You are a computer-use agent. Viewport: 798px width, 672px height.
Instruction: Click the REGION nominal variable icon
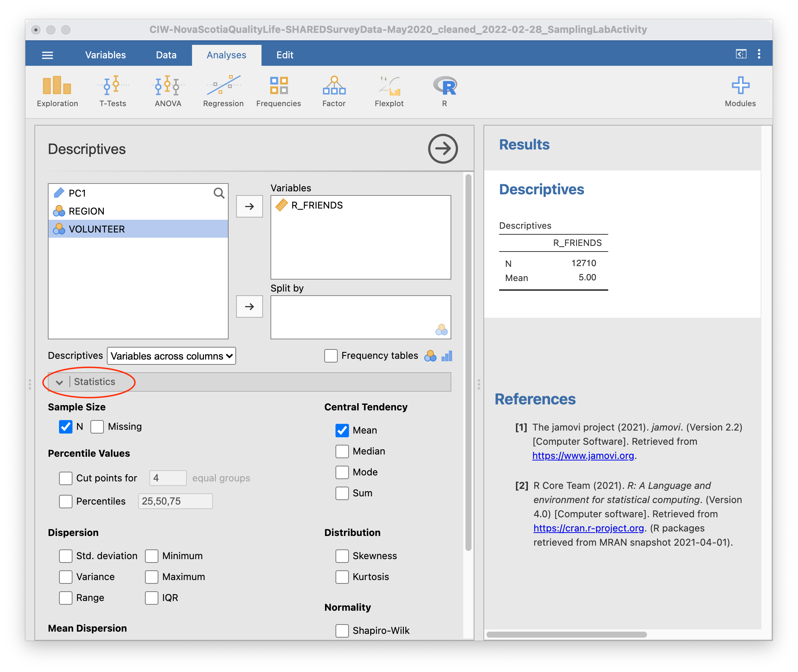59,211
